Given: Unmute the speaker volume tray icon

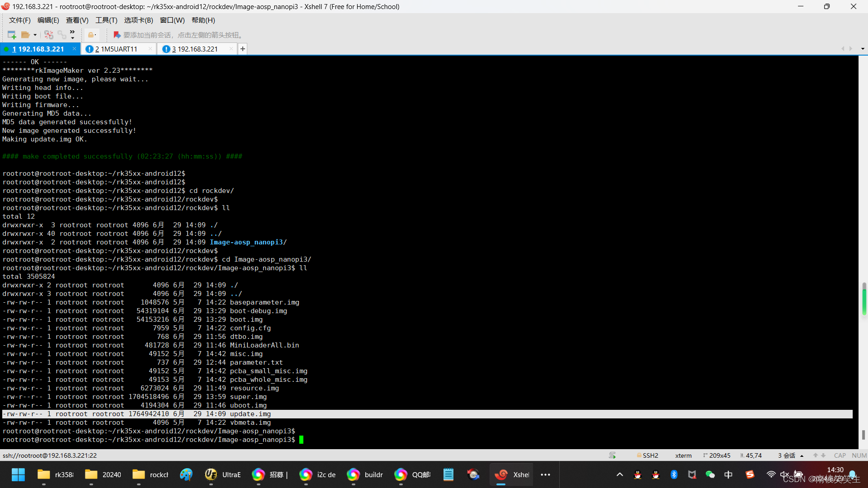Looking at the screenshot, I should pos(785,474).
